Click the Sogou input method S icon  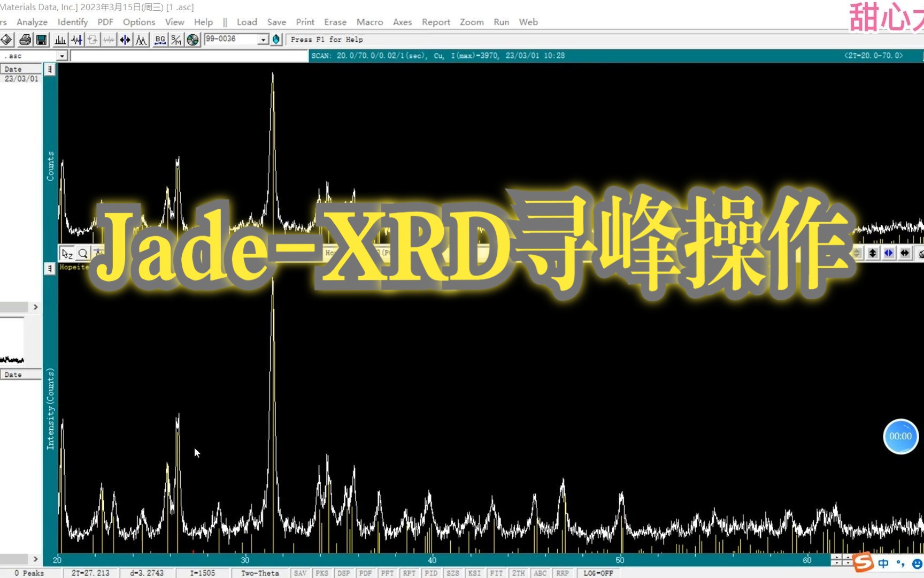863,562
